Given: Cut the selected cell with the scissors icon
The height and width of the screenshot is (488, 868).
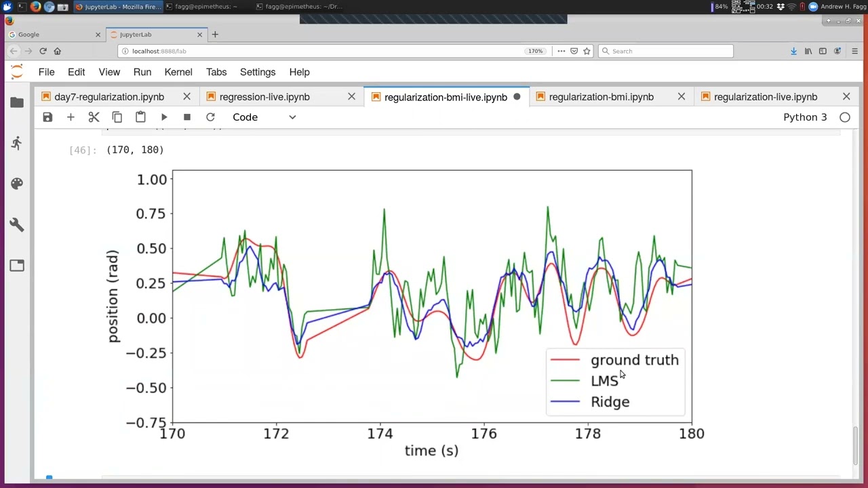Looking at the screenshot, I should point(94,117).
